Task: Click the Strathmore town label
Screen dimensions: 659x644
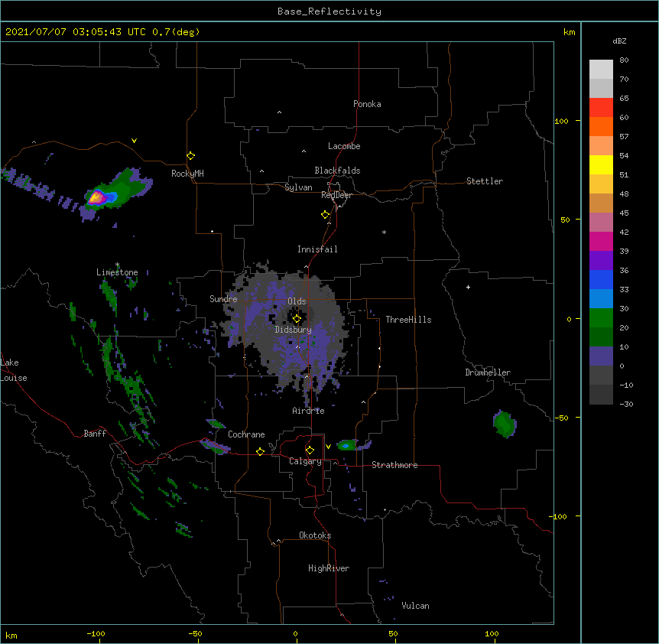Action: (x=394, y=465)
